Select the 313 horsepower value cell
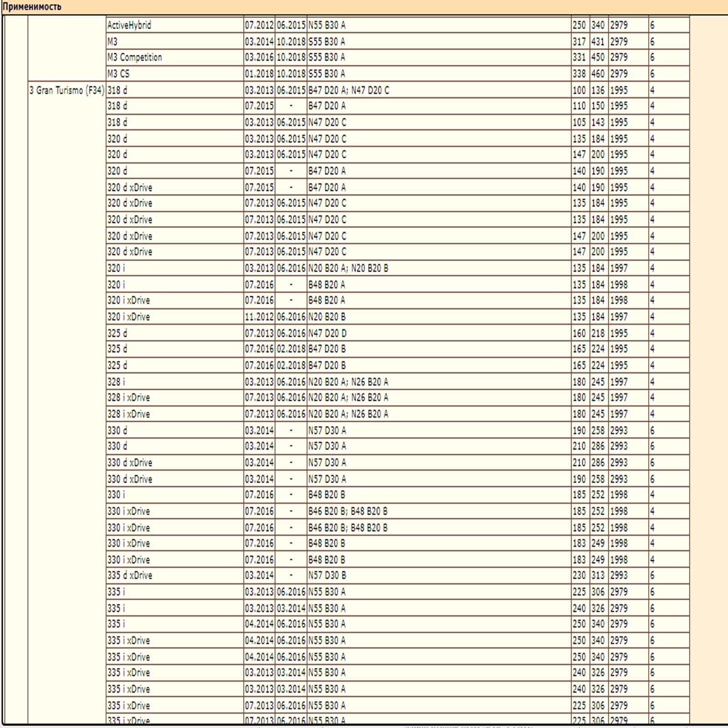728x728 pixels. click(x=598, y=575)
